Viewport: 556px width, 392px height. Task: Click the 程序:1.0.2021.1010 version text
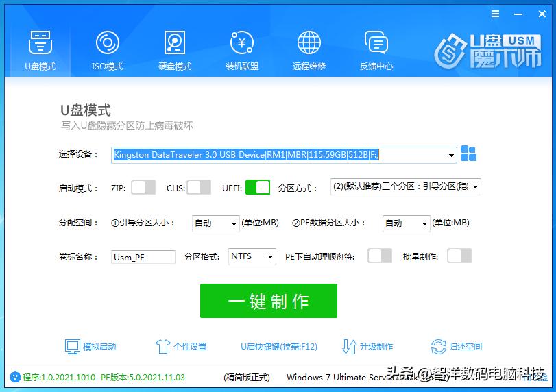59,377
